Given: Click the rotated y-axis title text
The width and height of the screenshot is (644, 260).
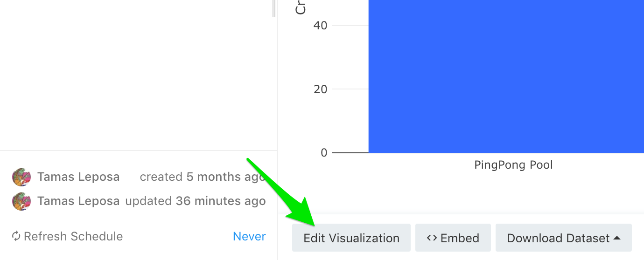Looking at the screenshot, I should click(x=301, y=7).
